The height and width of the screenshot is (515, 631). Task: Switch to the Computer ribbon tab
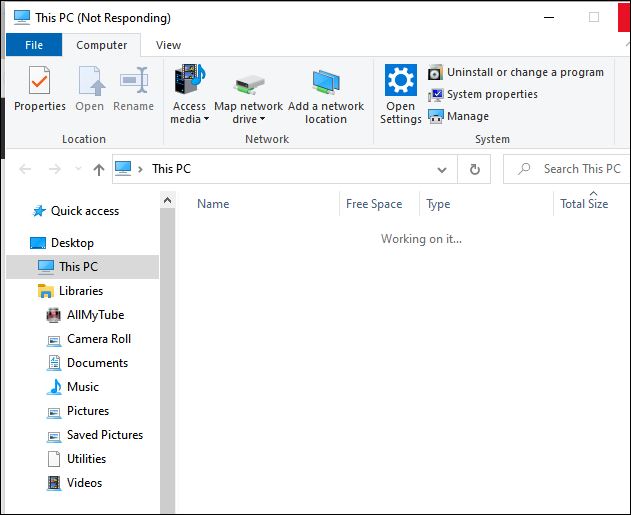point(101,45)
